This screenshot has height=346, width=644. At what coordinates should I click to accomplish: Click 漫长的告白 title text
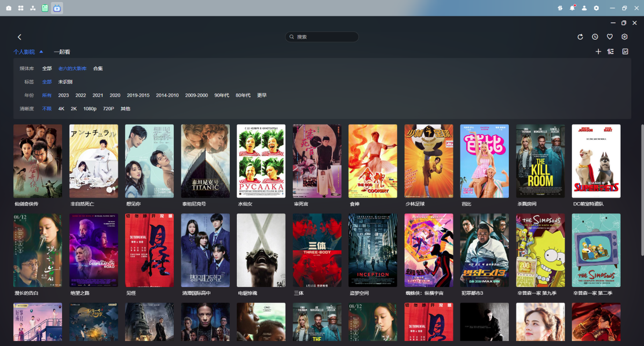(26, 293)
